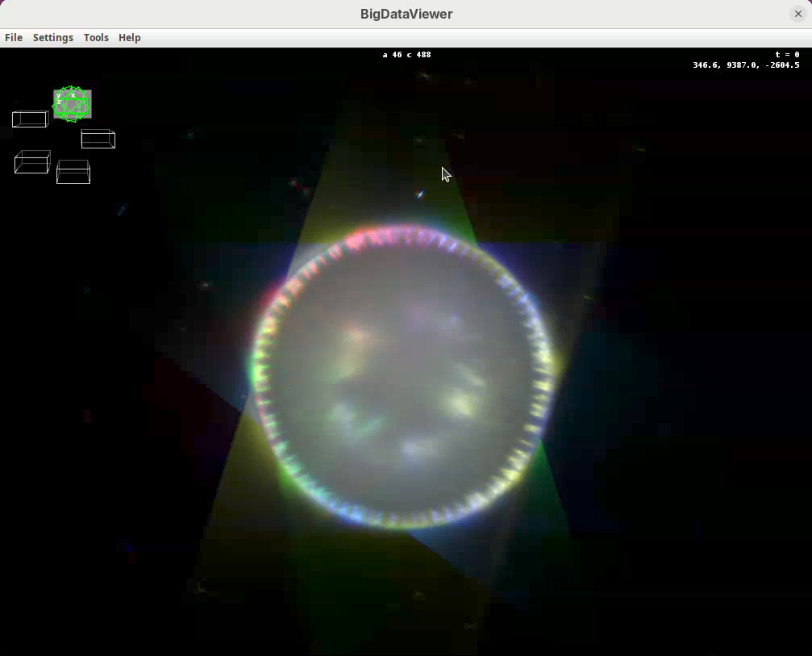The image size is (812, 656).
Task: Open the Tools menu
Action: (96, 38)
